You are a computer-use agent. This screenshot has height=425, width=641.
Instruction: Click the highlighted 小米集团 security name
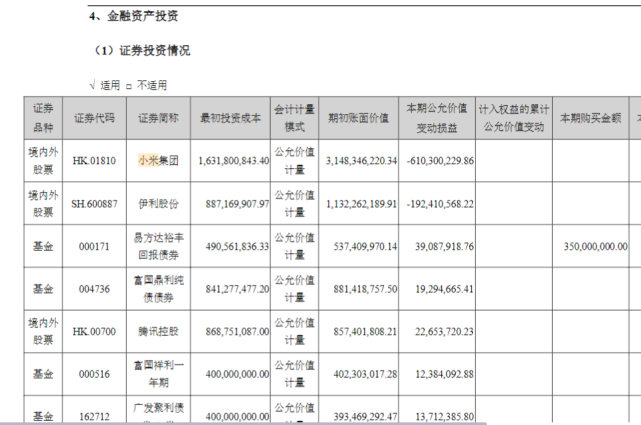(158, 161)
